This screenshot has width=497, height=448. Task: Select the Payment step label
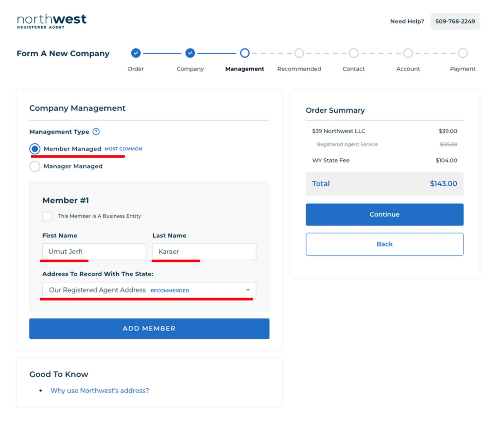tap(463, 69)
